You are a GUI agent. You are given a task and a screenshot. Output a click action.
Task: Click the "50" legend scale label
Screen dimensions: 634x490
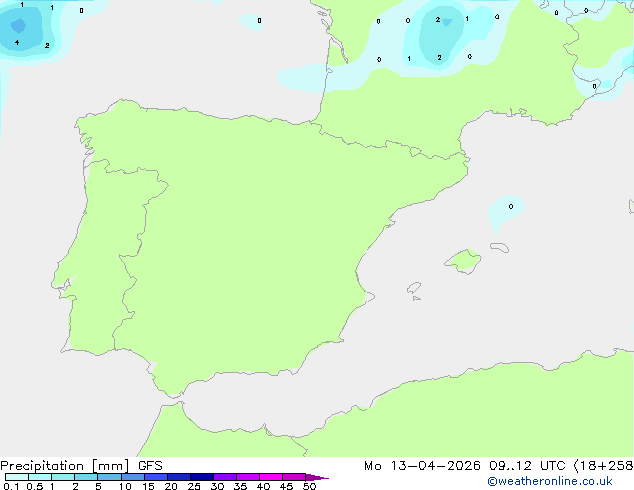[x=309, y=486]
